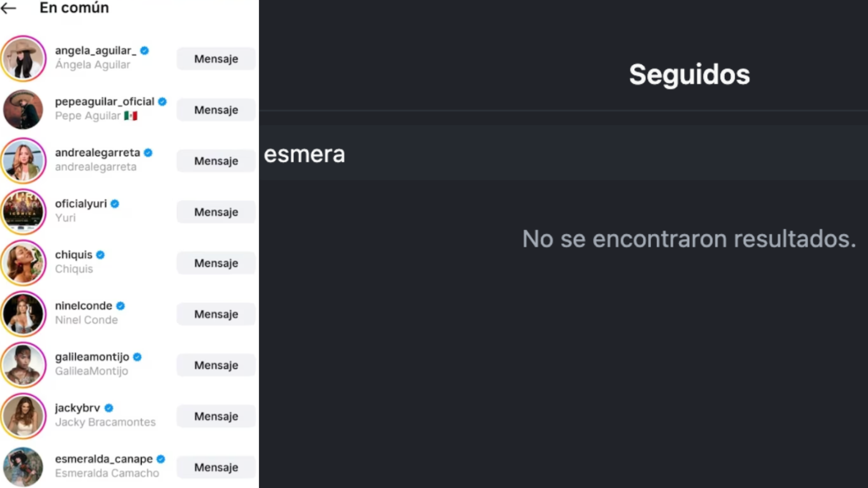Tap Mensaje button beside oficialyuri
The width and height of the screenshot is (868, 488).
[216, 212]
